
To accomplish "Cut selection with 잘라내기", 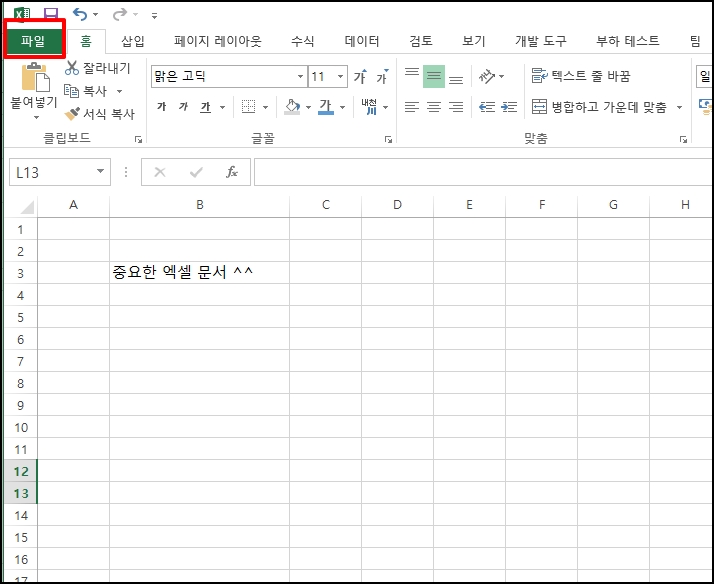I will pyautogui.click(x=97, y=68).
